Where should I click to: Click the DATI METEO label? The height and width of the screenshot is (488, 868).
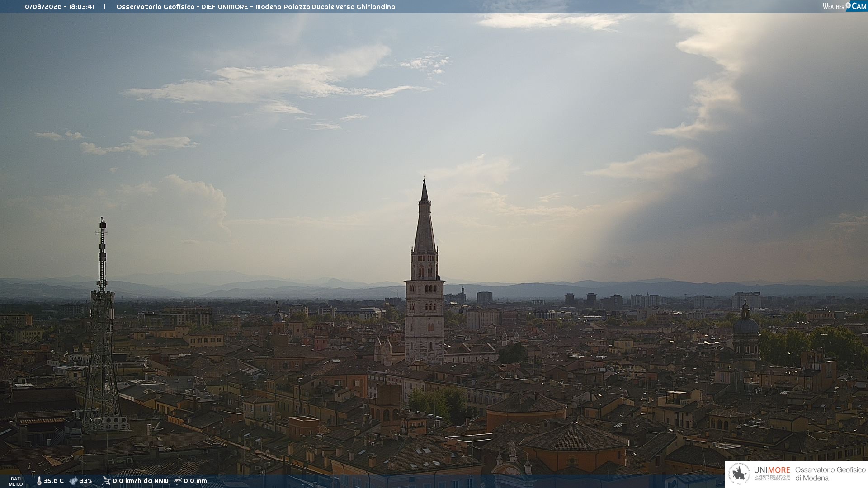16,482
